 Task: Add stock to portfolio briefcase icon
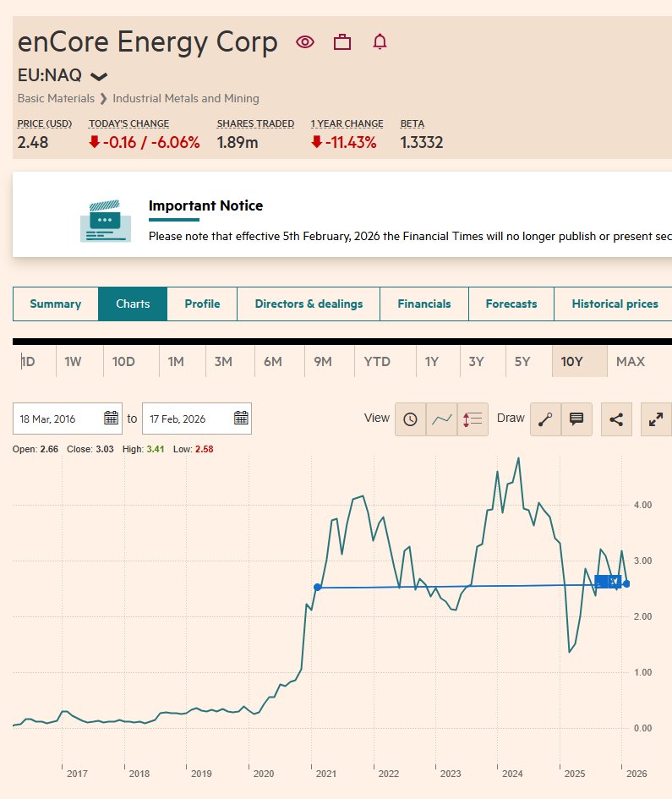click(x=342, y=41)
